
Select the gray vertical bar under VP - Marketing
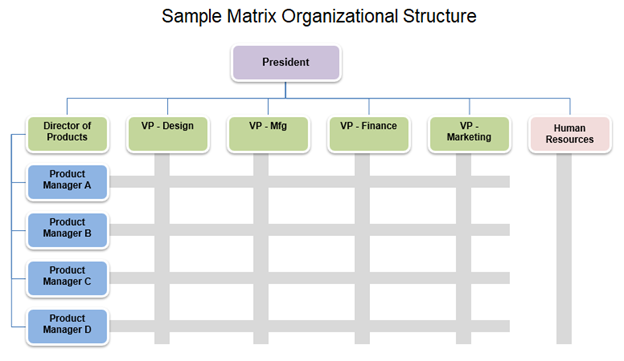[464, 248]
